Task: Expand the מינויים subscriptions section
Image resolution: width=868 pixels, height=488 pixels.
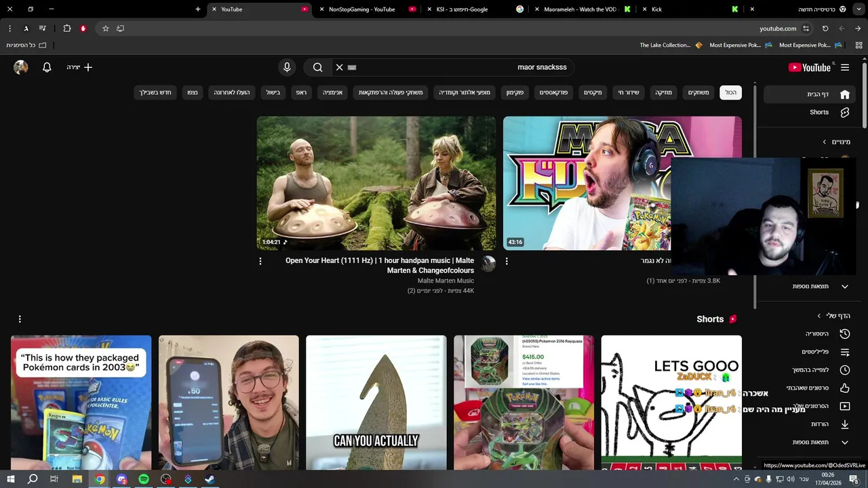Action: pyautogui.click(x=837, y=142)
